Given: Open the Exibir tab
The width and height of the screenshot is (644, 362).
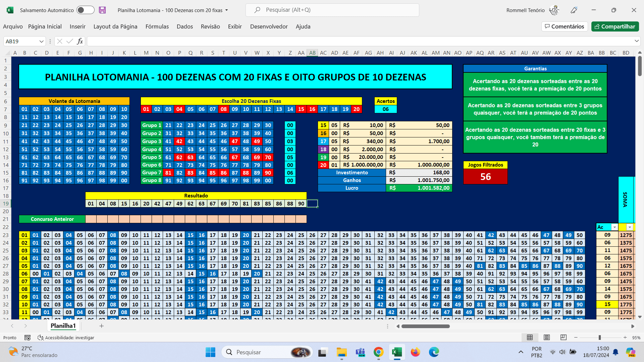Looking at the screenshot, I should point(235,26).
